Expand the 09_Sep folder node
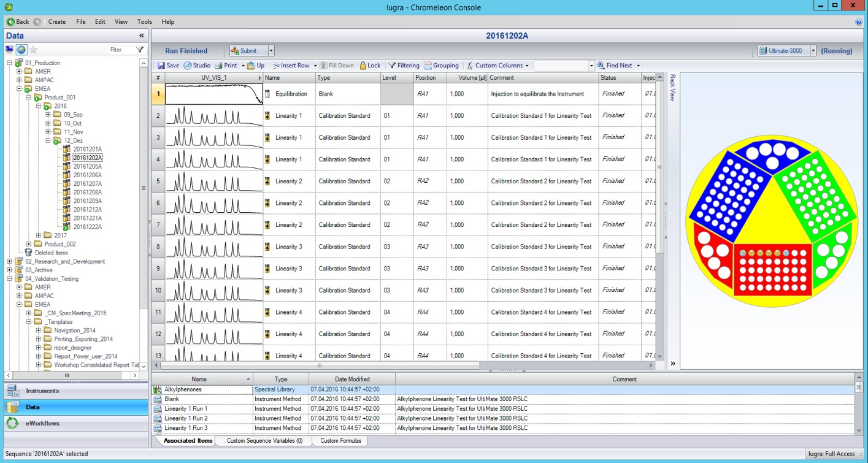868x463 pixels. pyautogui.click(x=48, y=115)
